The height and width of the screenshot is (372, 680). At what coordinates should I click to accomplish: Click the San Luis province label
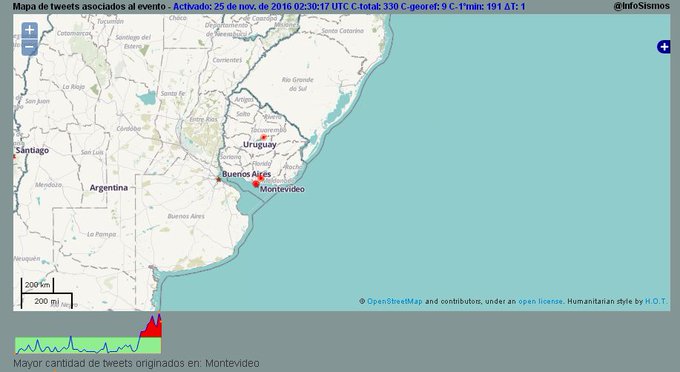[92, 152]
